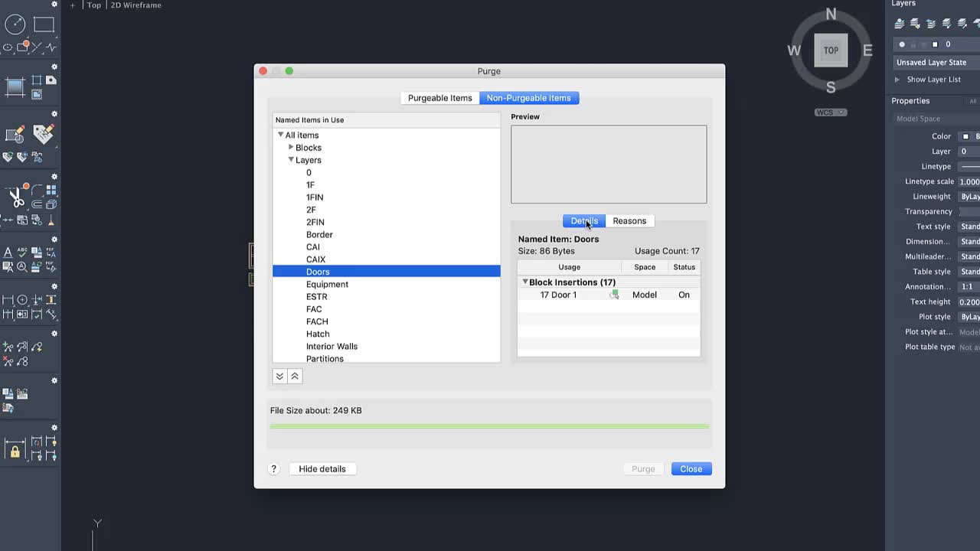This screenshot has height=551, width=980.
Task: Click the collapse all double-arrow button
Action: click(295, 376)
